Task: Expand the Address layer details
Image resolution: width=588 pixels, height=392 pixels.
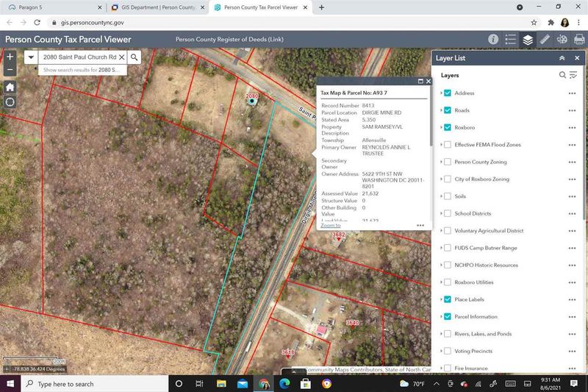Action: [x=442, y=93]
